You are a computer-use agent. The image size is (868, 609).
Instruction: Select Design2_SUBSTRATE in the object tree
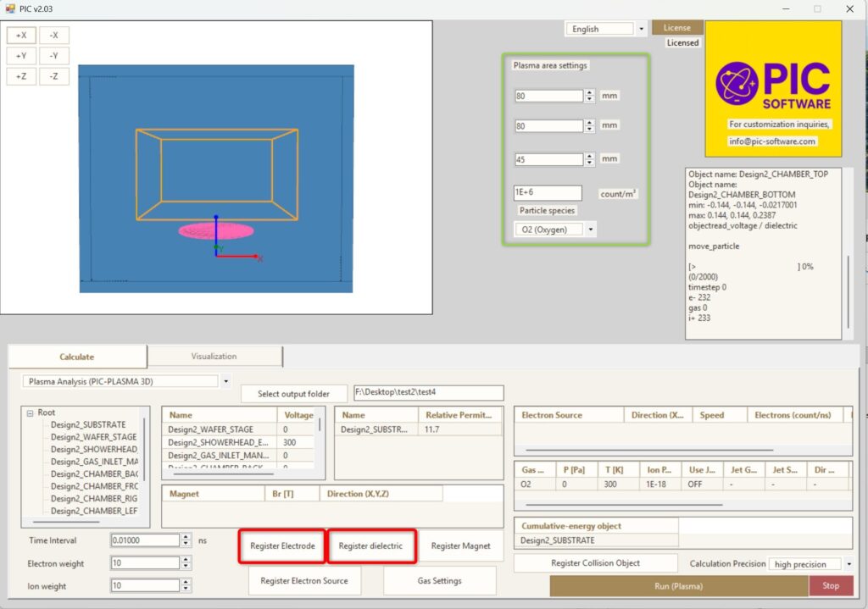[87, 425]
